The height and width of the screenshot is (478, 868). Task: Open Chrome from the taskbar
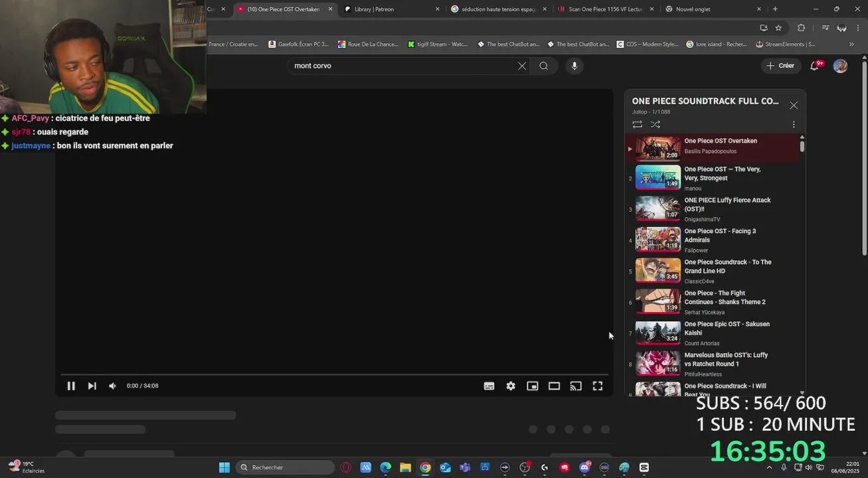click(426, 467)
